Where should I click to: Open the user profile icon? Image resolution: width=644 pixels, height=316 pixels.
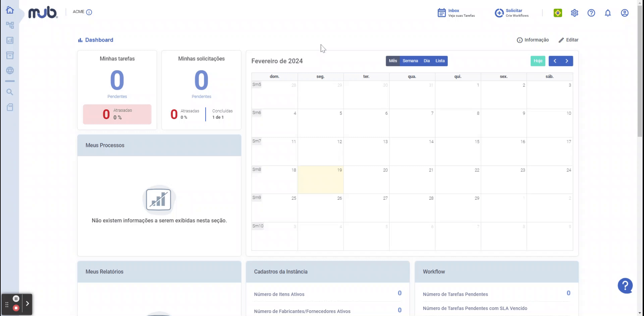(625, 13)
